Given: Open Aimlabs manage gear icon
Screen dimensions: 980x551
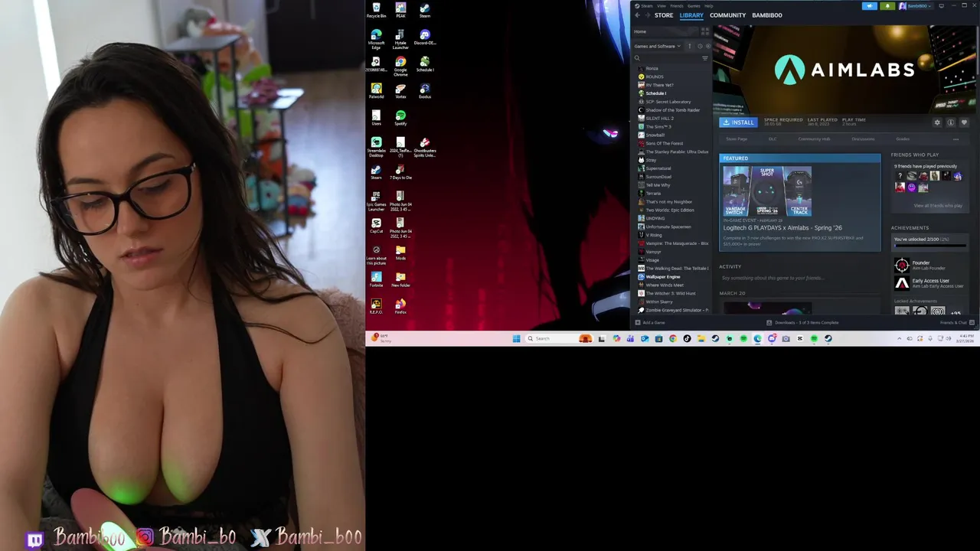Looking at the screenshot, I should (937, 122).
